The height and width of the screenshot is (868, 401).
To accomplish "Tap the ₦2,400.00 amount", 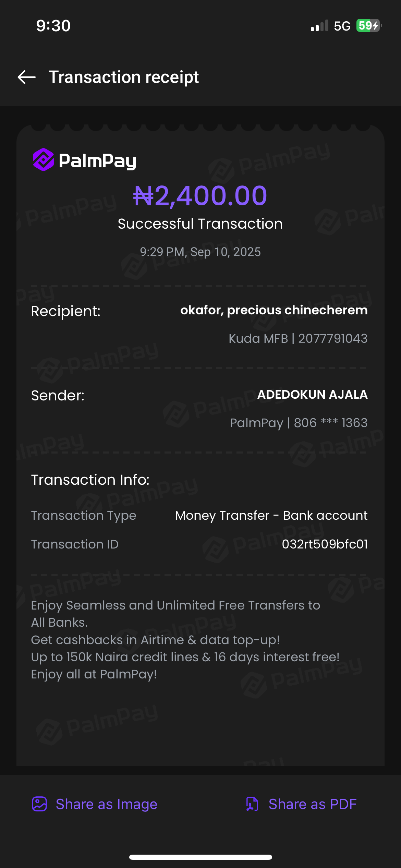I will click(x=200, y=196).
